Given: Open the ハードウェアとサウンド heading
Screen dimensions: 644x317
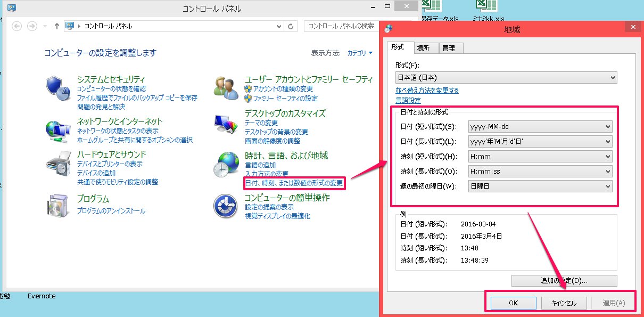Looking at the screenshot, I should tap(111, 154).
